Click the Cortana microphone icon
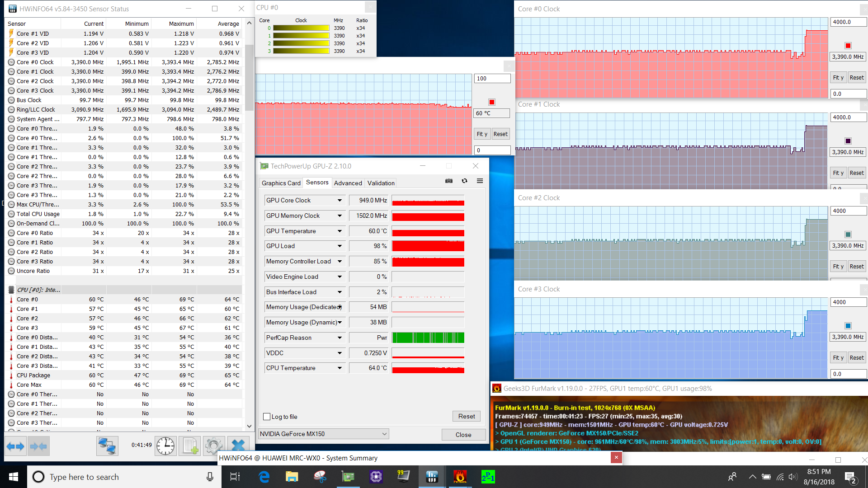This screenshot has width=868, height=488. 210,477
